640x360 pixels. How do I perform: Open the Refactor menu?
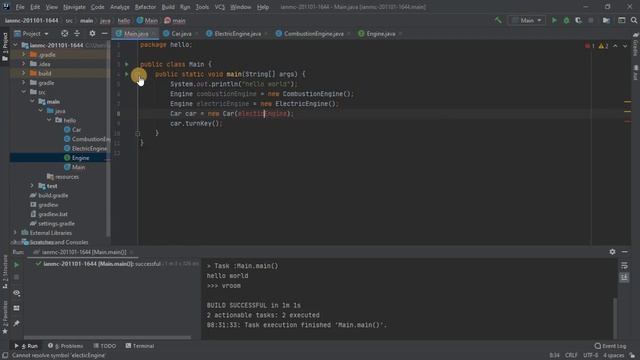(145, 7)
